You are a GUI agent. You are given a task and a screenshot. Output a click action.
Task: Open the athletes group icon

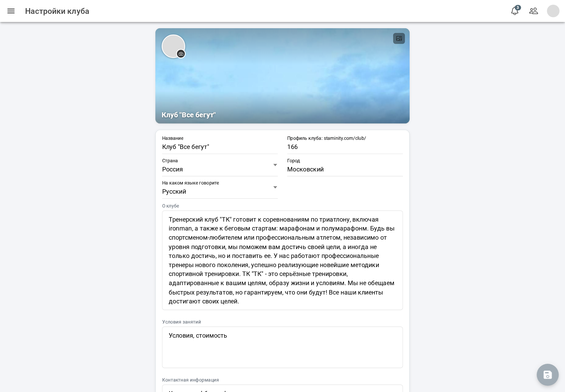[534, 11]
